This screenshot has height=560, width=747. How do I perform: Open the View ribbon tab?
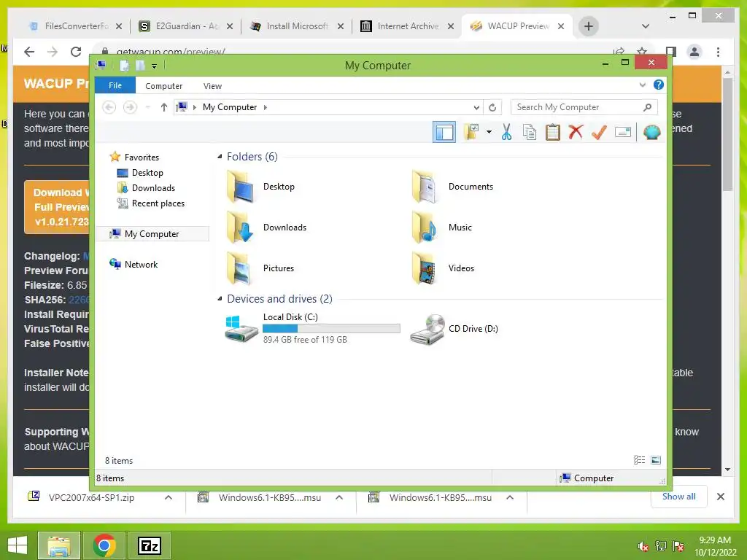pyautogui.click(x=212, y=86)
